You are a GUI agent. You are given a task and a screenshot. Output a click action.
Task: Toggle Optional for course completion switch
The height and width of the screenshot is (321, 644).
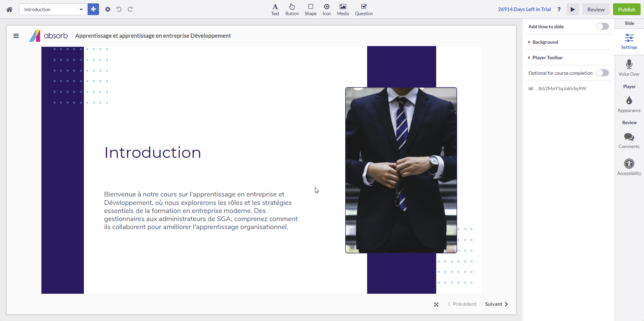602,73
